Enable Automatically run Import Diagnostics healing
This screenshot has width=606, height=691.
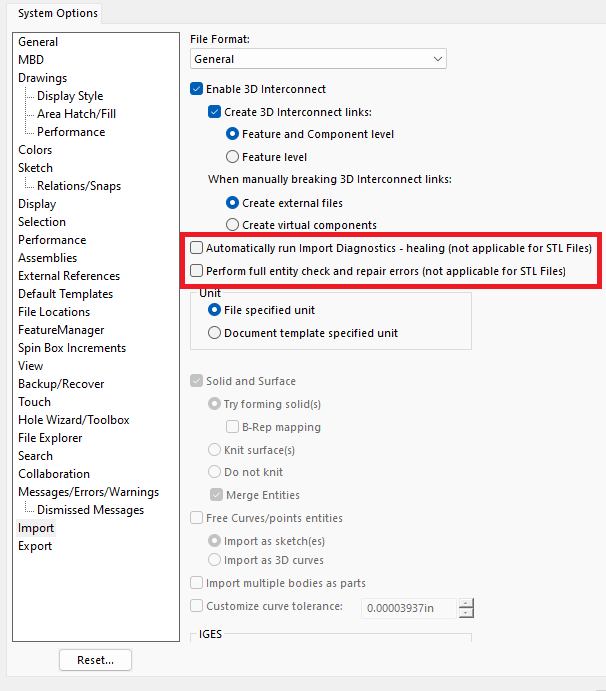tap(197, 248)
